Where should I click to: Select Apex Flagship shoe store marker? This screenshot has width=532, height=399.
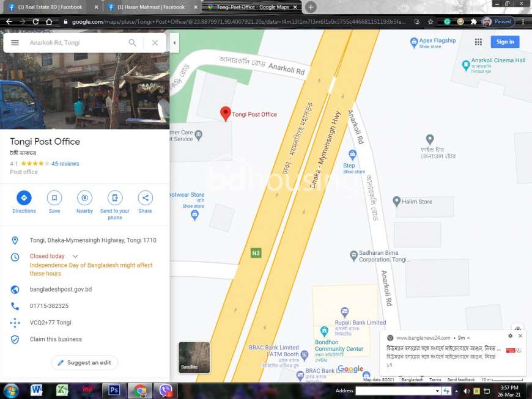[x=414, y=43]
